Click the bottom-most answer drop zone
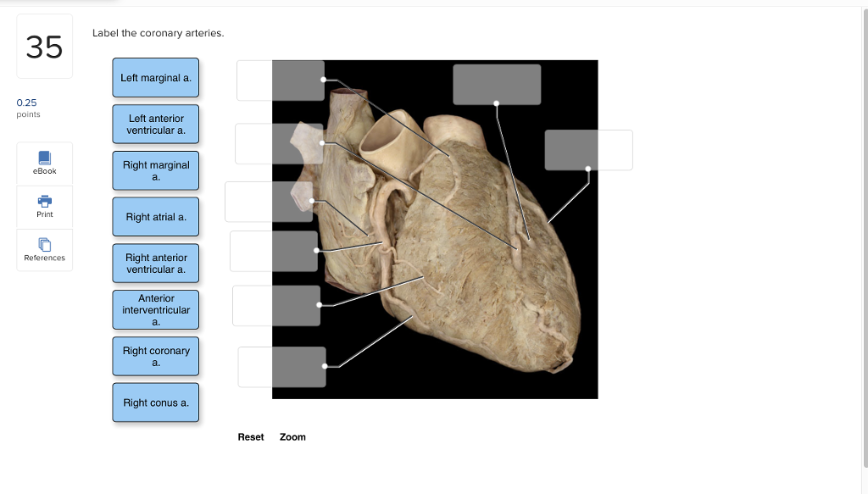This screenshot has width=868, height=494. point(281,366)
